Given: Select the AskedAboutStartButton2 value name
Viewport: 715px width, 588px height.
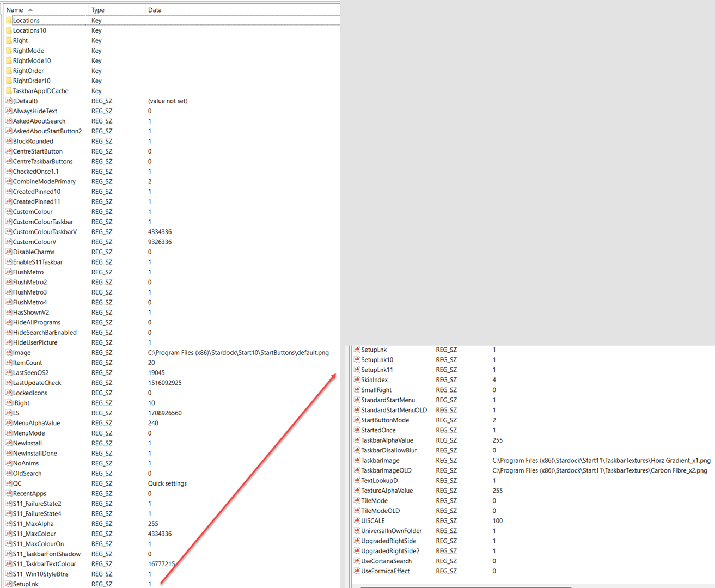Looking at the screenshot, I should [x=47, y=131].
